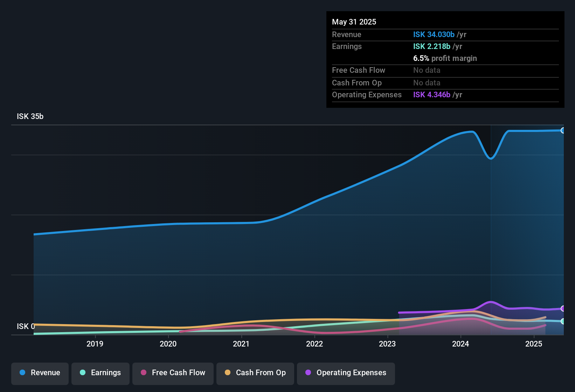The width and height of the screenshot is (575, 392).
Task: Toggle the Operating Expenses series
Action: click(346, 374)
